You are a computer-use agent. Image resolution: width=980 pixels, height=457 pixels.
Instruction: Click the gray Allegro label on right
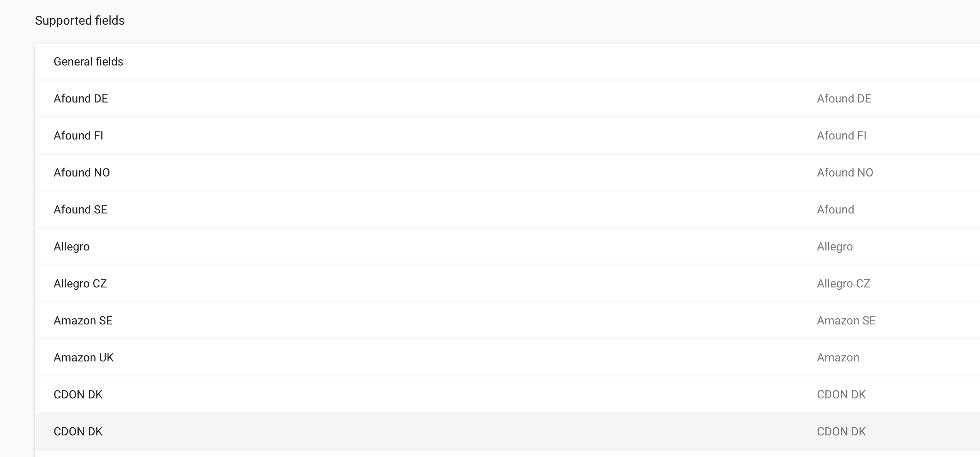(x=835, y=247)
